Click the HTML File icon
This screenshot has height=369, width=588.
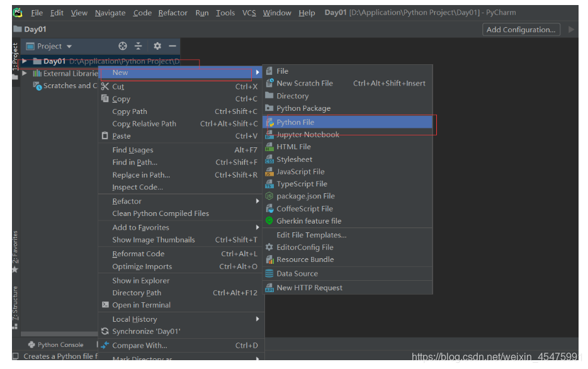coord(269,147)
